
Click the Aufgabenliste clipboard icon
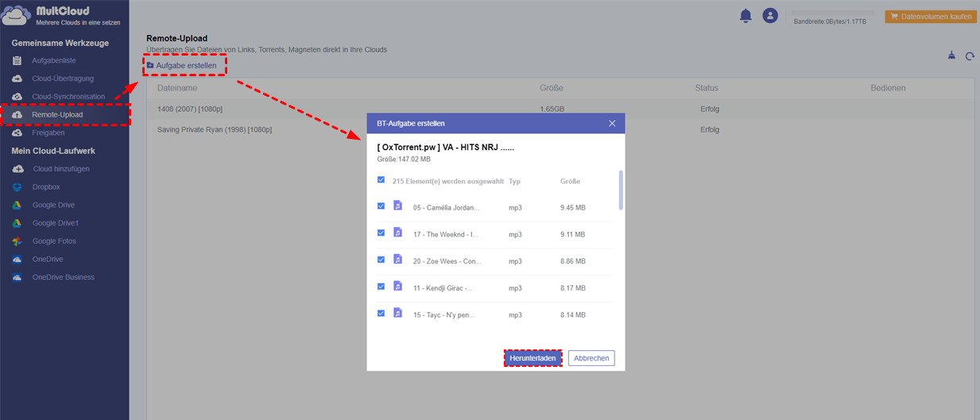(x=17, y=60)
